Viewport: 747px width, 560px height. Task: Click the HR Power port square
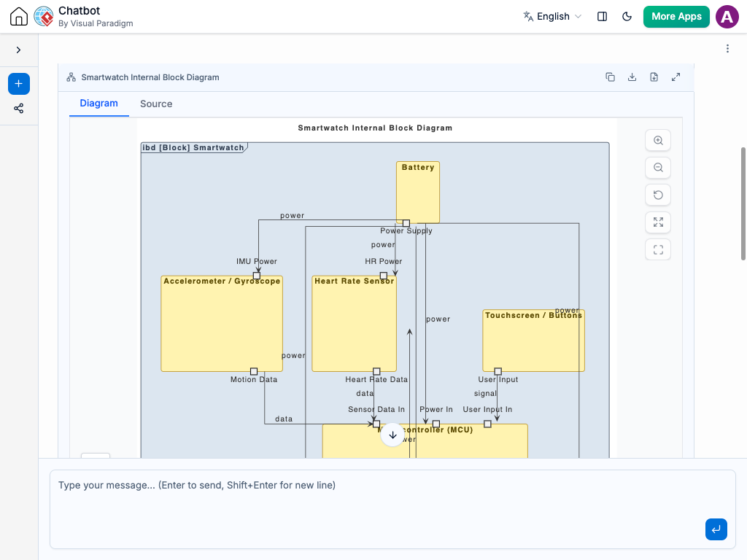[384, 276]
